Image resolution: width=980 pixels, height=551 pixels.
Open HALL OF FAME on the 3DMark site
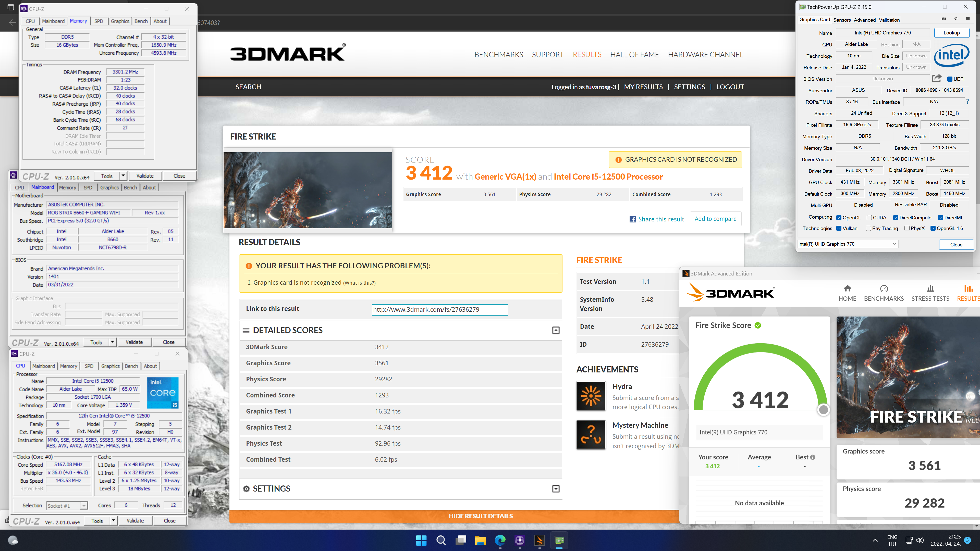point(634,54)
